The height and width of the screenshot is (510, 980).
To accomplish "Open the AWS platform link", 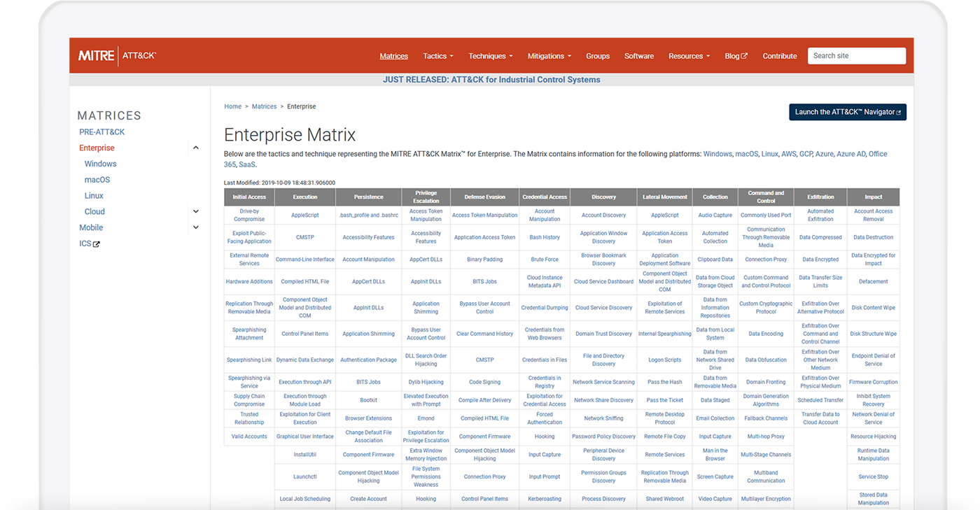I will [789, 154].
